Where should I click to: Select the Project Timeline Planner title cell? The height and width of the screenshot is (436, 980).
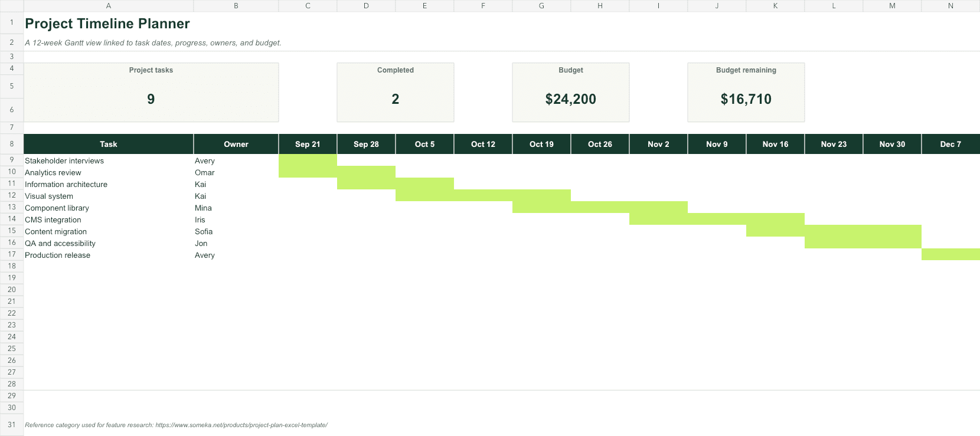[x=107, y=24]
